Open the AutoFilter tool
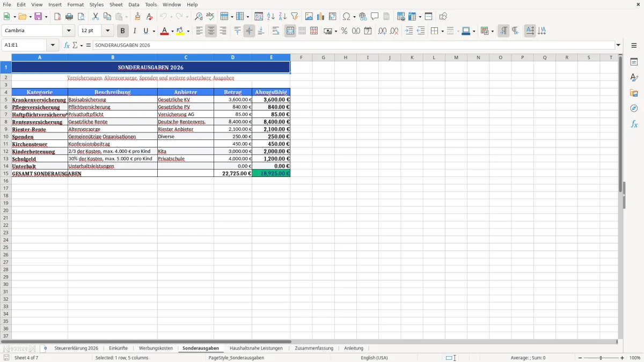This screenshot has height=362, width=644. point(294,16)
